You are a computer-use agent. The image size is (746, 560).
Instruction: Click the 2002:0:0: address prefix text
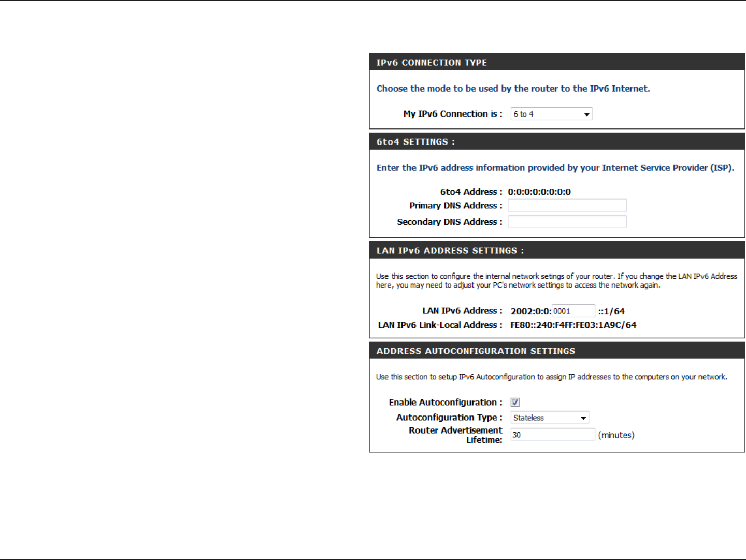pyautogui.click(x=531, y=311)
